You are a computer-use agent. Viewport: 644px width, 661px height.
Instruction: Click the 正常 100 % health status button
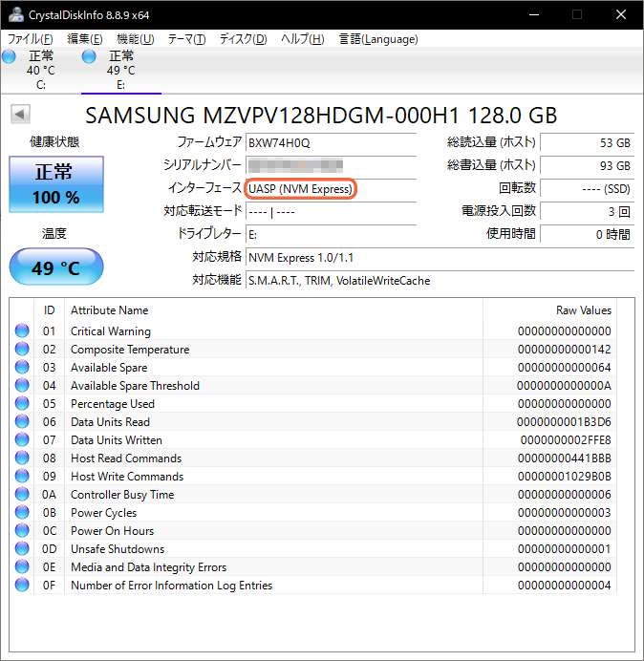coord(56,184)
